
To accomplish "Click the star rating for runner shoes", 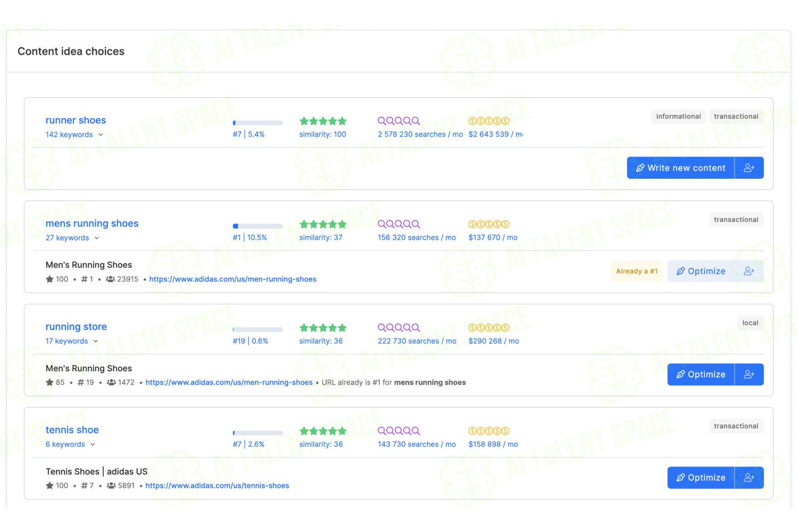I will coord(323,121).
